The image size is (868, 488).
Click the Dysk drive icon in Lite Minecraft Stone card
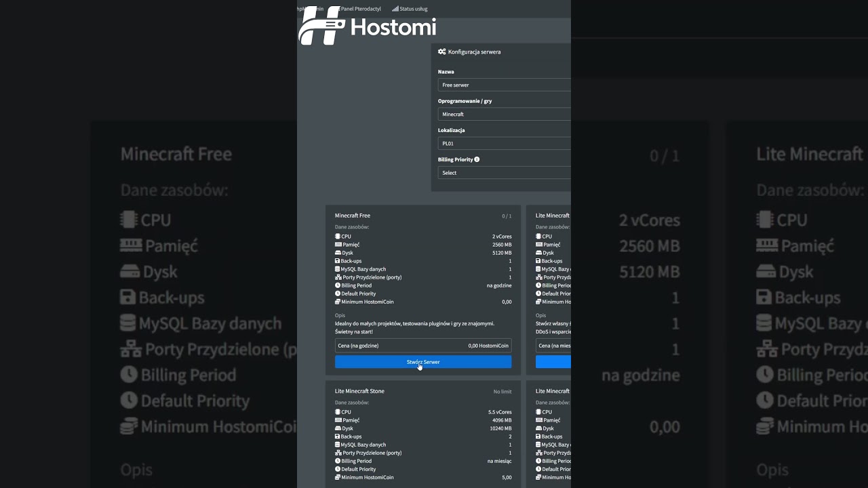338,428
